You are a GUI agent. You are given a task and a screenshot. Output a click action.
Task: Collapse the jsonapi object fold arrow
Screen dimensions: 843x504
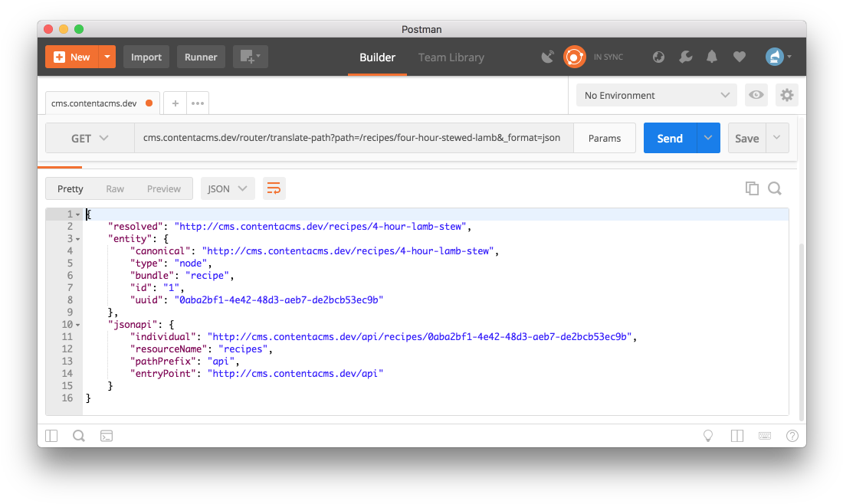77,325
